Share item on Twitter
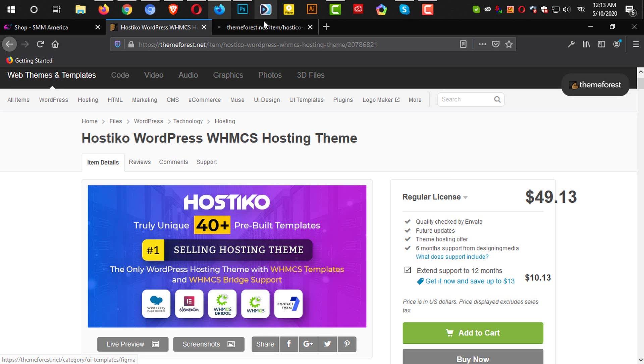Image resolution: width=644 pixels, height=364 pixels. 327,344
